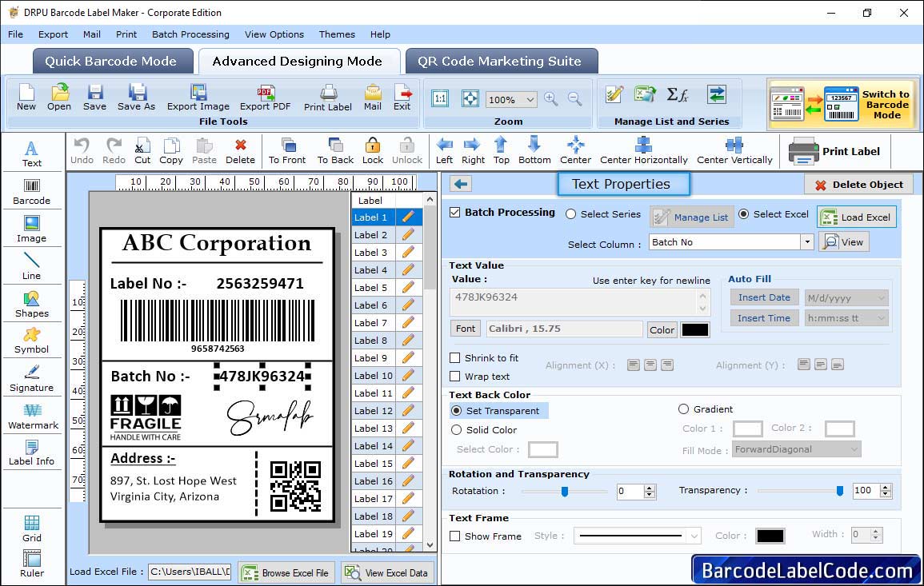Select the Select Excel radio option
924x586 pixels.
coord(744,214)
